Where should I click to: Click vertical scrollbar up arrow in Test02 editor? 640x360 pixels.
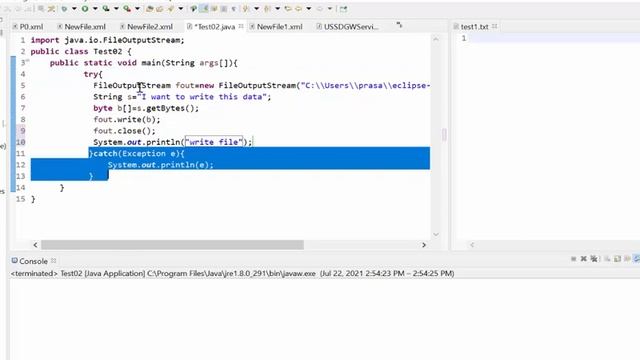coord(436,39)
